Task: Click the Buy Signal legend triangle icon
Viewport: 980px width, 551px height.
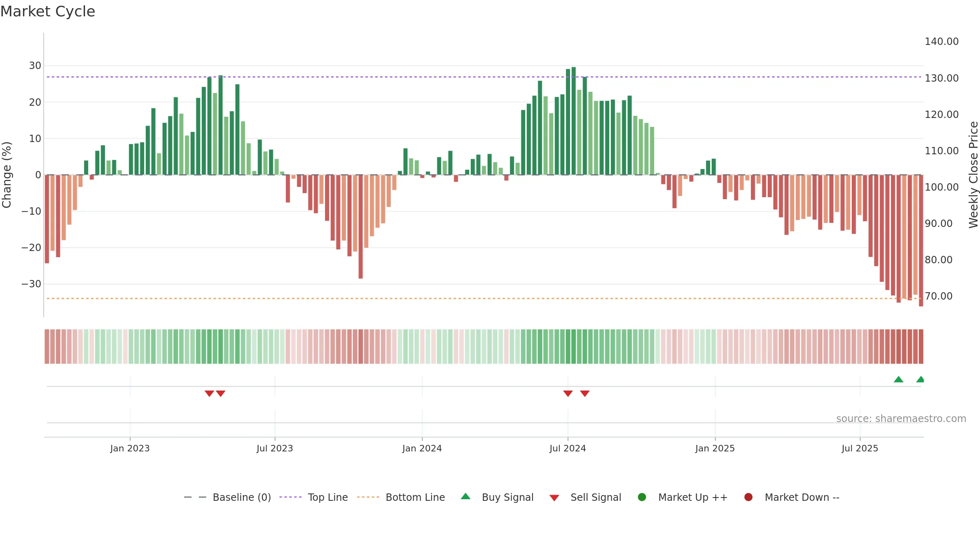Action: pos(465,496)
